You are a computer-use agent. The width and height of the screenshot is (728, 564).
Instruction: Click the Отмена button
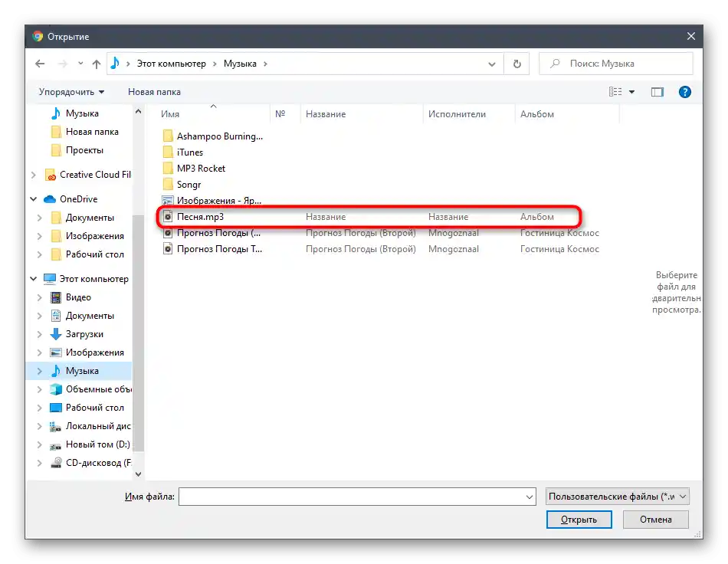click(655, 520)
